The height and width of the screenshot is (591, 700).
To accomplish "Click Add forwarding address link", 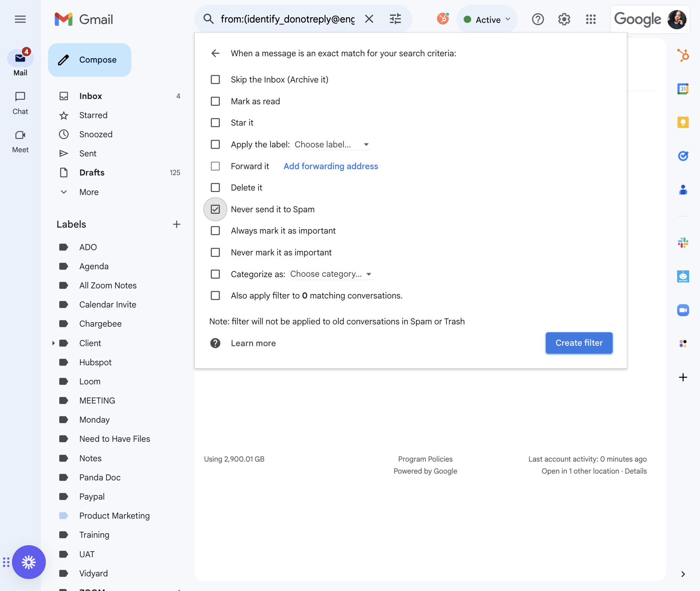I will coord(331,166).
